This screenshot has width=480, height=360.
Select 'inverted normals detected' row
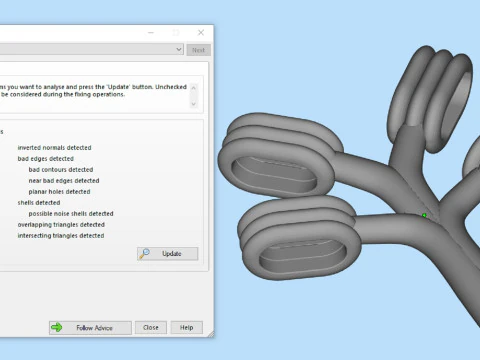click(54, 148)
